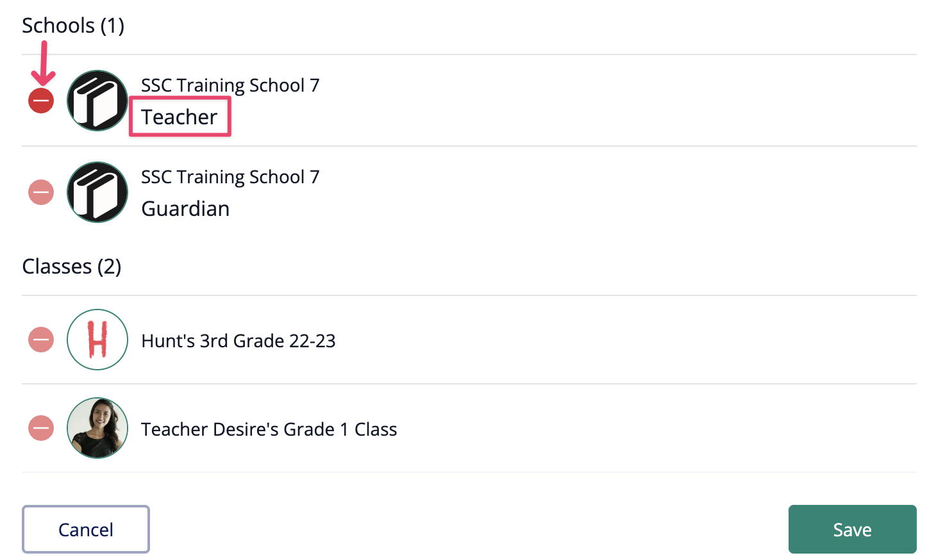Click SSC Training School 7 name above Teacher

coord(230,85)
